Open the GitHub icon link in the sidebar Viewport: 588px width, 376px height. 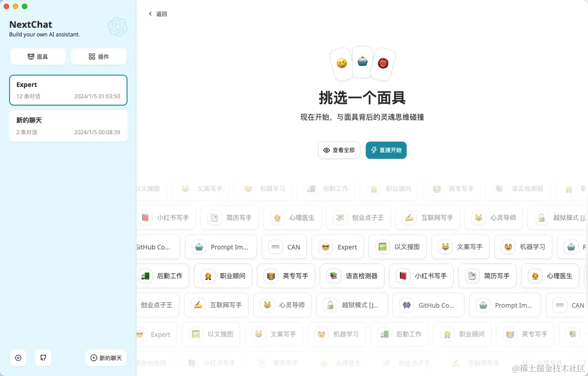pos(43,358)
